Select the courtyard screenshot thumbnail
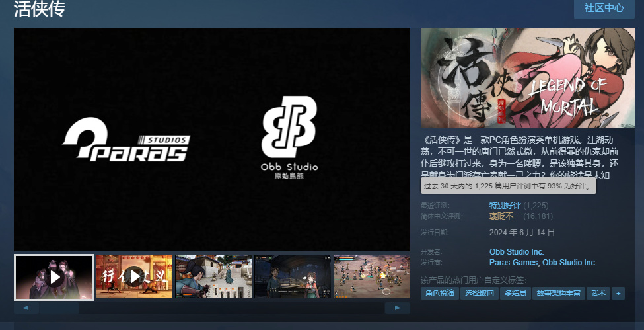 [213, 277]
